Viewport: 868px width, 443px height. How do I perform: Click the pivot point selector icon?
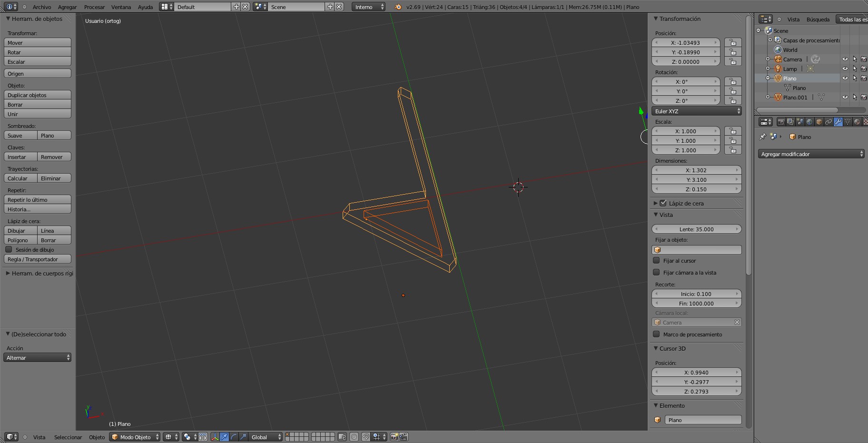(189, 437)
